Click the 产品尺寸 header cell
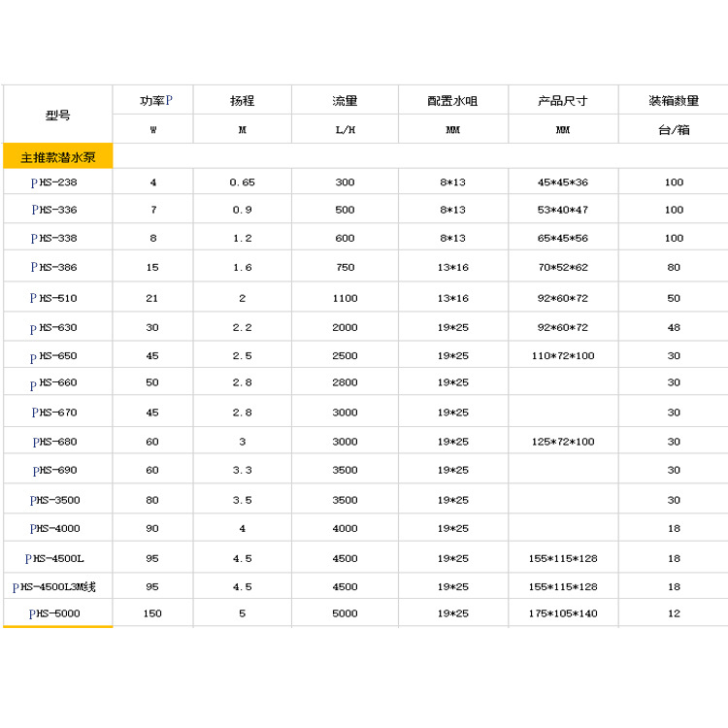728x728 pixels. pyautogui.click(x=563, y=100)
